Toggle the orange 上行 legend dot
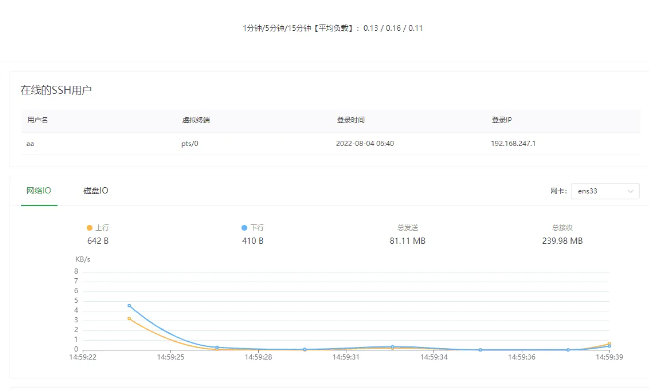 [89, 228]
